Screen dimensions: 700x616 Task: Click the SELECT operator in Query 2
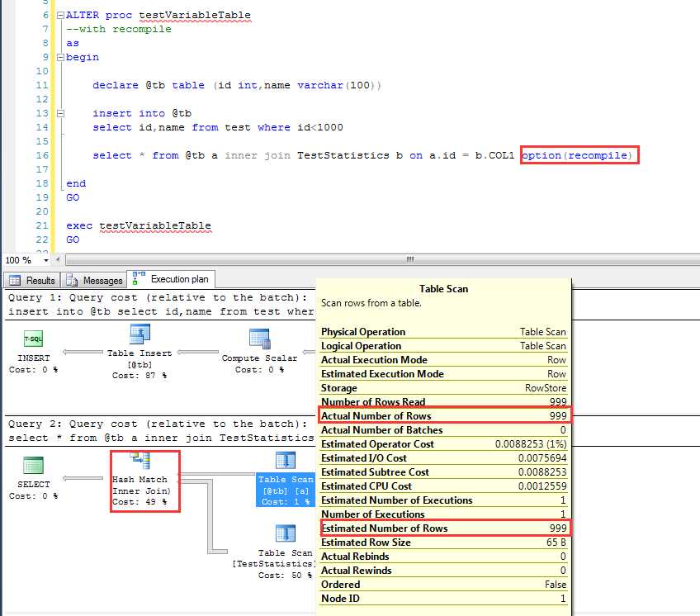pyautogui.click(x=33, y=466)
